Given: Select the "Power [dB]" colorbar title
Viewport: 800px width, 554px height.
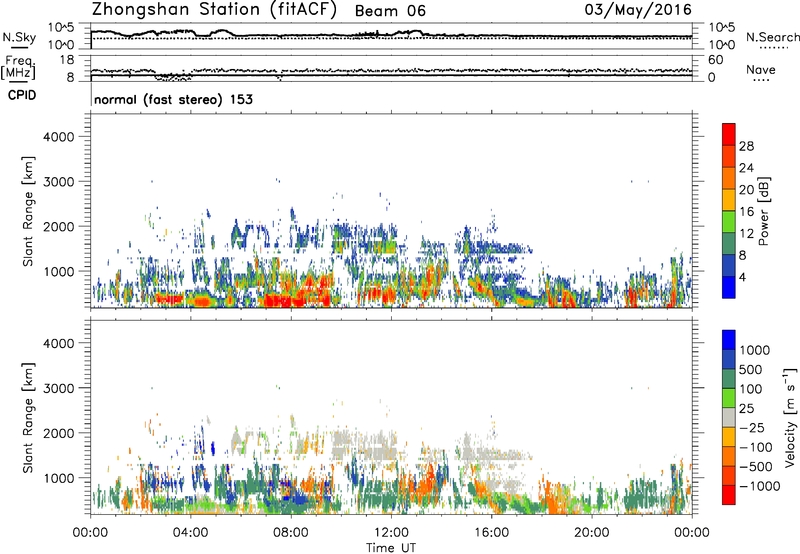Looking at the screenshot, I should pyautogui.click(x=763, y=211).
